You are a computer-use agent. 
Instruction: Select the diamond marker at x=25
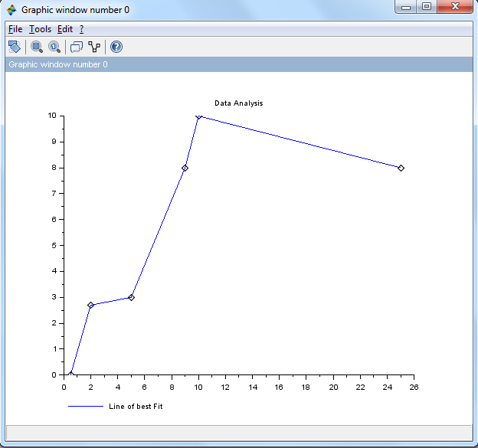(x=401, y=168)
